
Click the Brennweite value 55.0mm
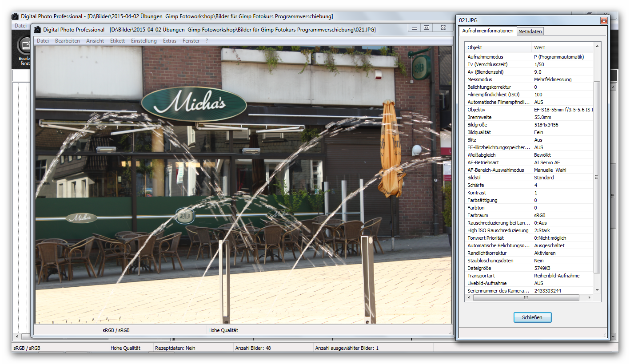click(542, 117)
